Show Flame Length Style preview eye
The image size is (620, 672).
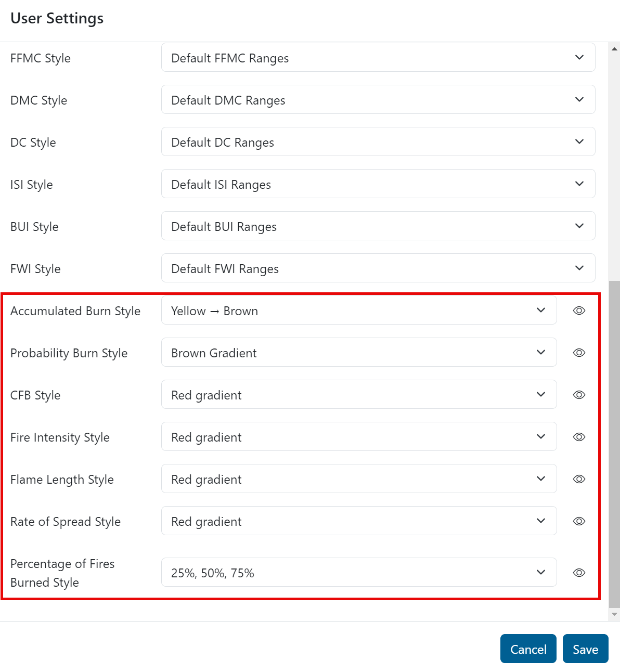(579, 479)
